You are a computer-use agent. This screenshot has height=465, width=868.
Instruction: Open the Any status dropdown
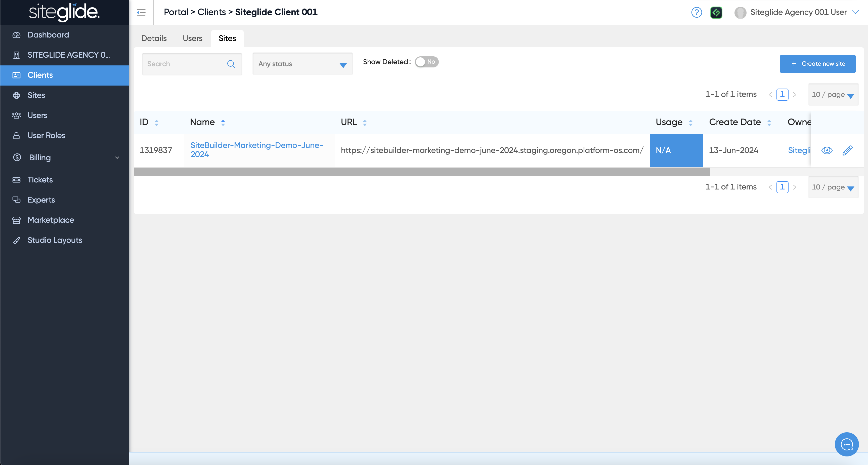pyautogui.click(x=302, y=64)
